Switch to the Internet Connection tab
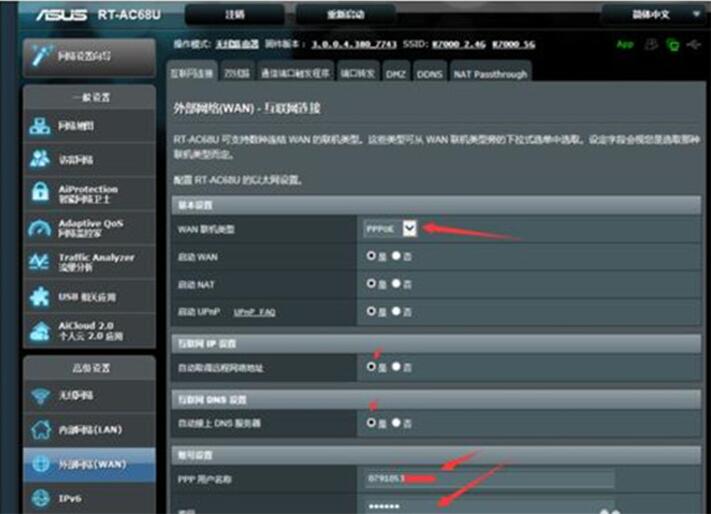Image resolution: width=711 pixels, height=514 pixels. (192, 73)
